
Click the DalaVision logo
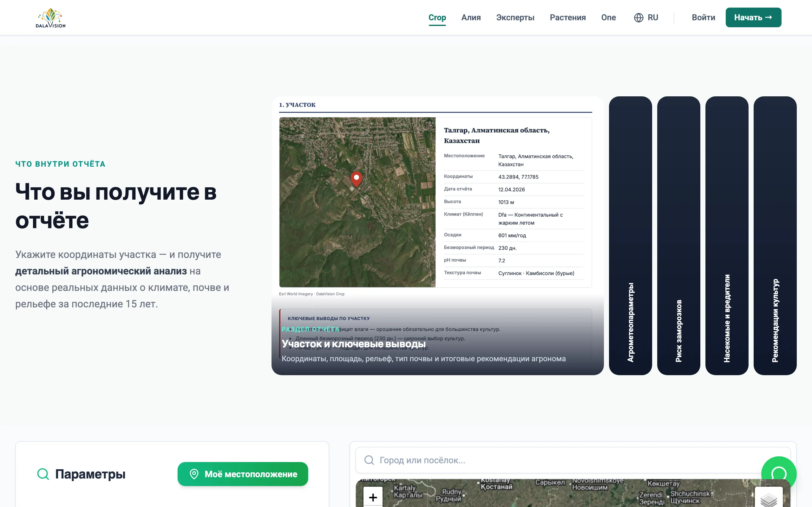(51, 18)
